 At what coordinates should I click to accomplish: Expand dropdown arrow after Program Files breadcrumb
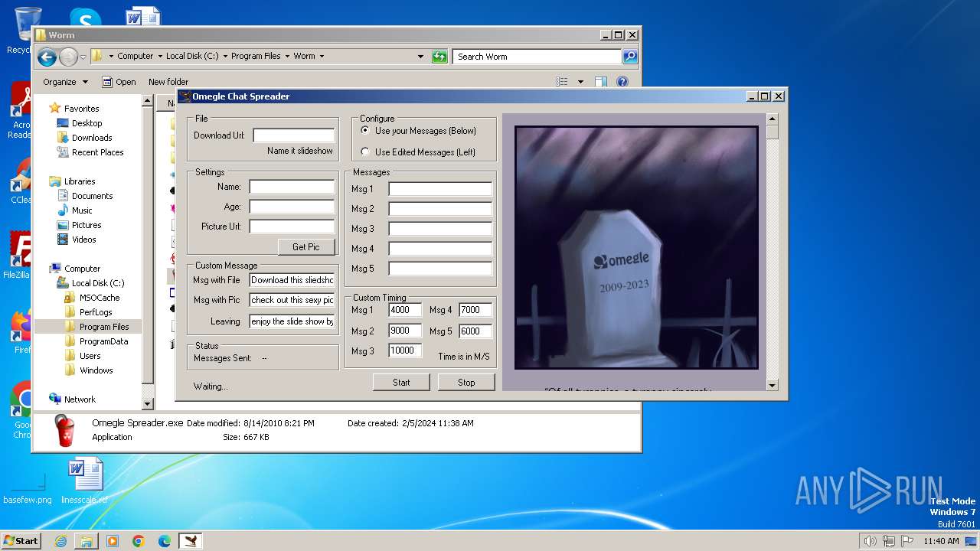point(287,56)
